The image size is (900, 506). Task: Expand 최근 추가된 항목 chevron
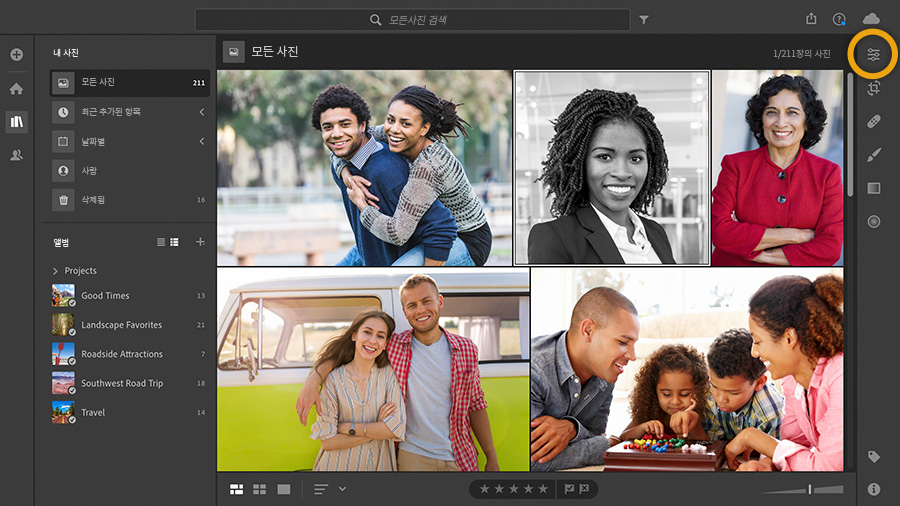[201, 112]
